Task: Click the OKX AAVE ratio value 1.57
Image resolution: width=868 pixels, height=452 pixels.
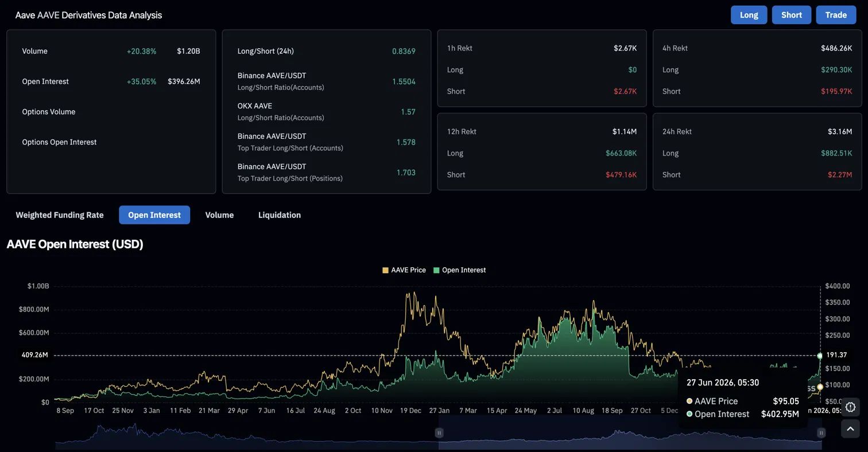Action: (x=408, y=112)
